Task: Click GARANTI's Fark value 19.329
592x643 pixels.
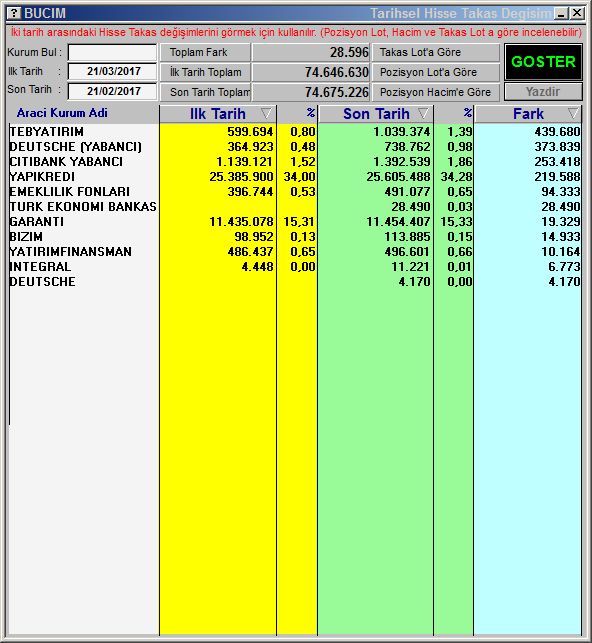Action: point(560,222)
